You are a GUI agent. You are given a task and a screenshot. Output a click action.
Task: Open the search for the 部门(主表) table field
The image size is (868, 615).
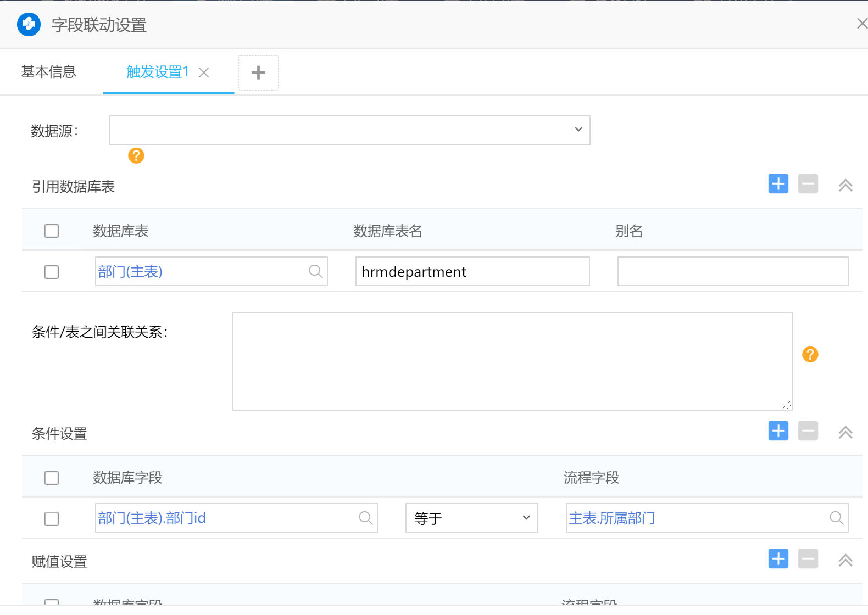coord(315,271)
